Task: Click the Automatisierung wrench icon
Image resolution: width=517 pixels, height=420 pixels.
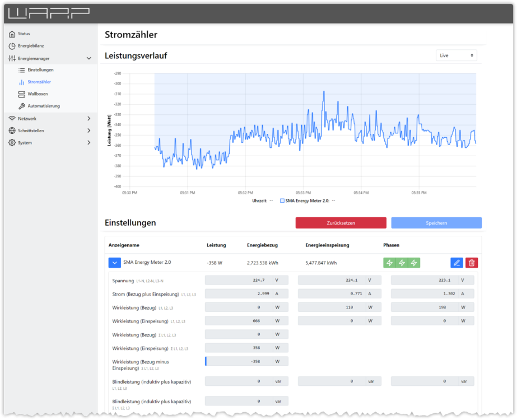Action: pos(21,106)
